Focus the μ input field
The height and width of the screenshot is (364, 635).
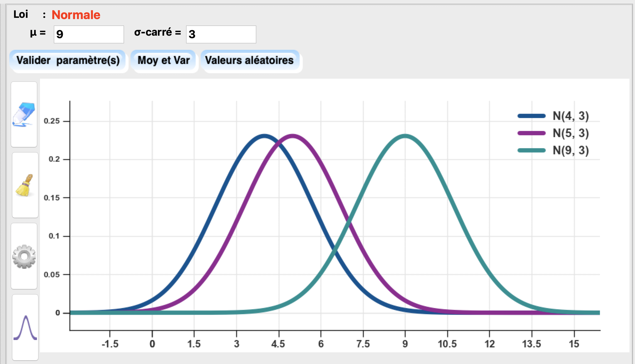(x=89, y=34)
